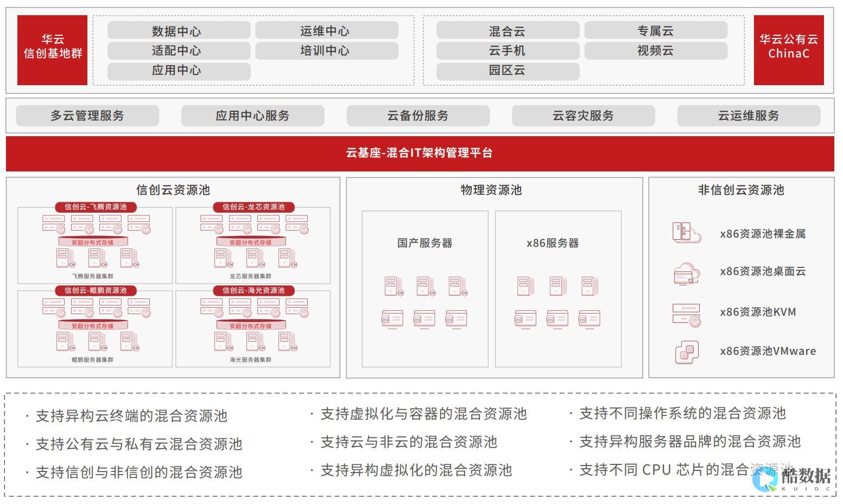Select 安超分布式存储 disk in 海光资源池
Screen dimensions: 843x504
(x=250, y=326)
